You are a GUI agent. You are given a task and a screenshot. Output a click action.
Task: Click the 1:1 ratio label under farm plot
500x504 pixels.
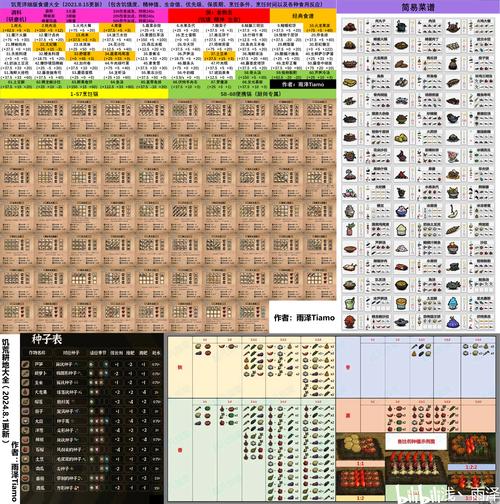coord(360,464)
